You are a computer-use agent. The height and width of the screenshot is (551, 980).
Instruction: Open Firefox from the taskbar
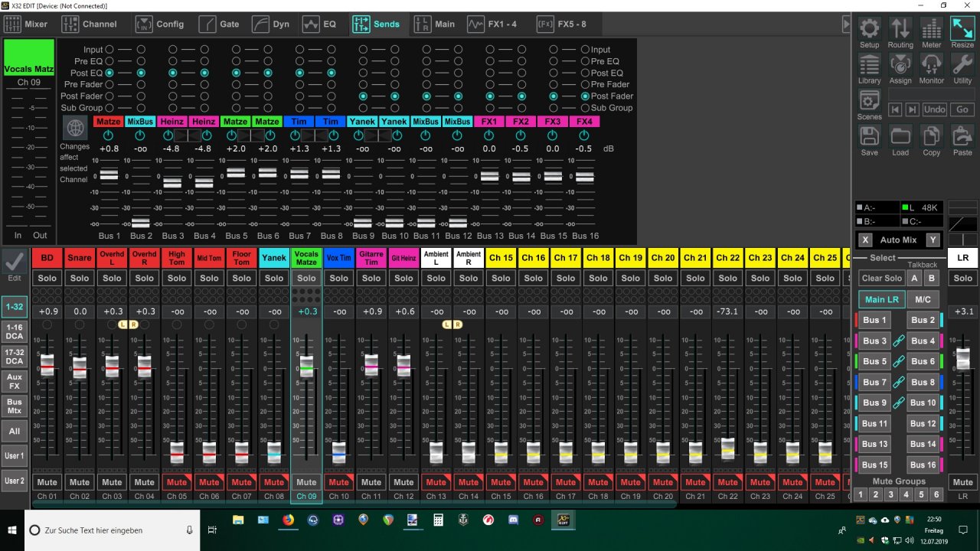pos(288,520)
